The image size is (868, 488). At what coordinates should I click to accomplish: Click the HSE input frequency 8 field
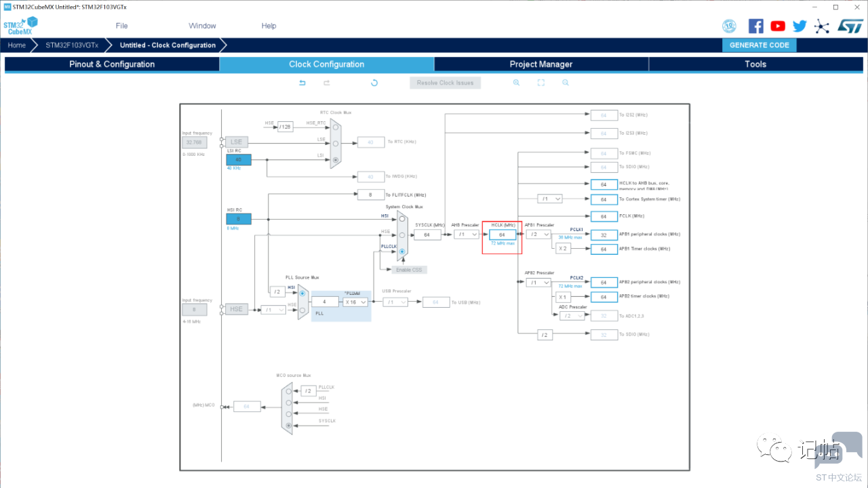tap(194, 310)
